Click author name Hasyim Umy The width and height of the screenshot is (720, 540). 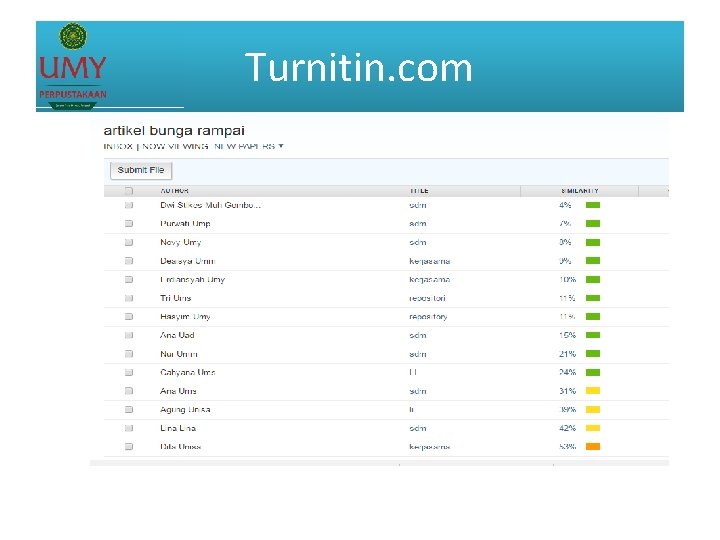[x=185, y=317]
